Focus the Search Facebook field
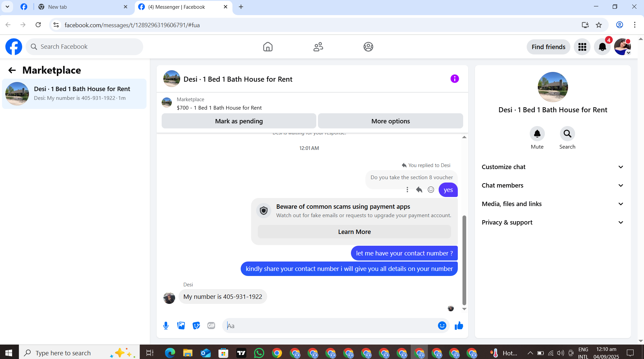 click(x=84, y=47)
